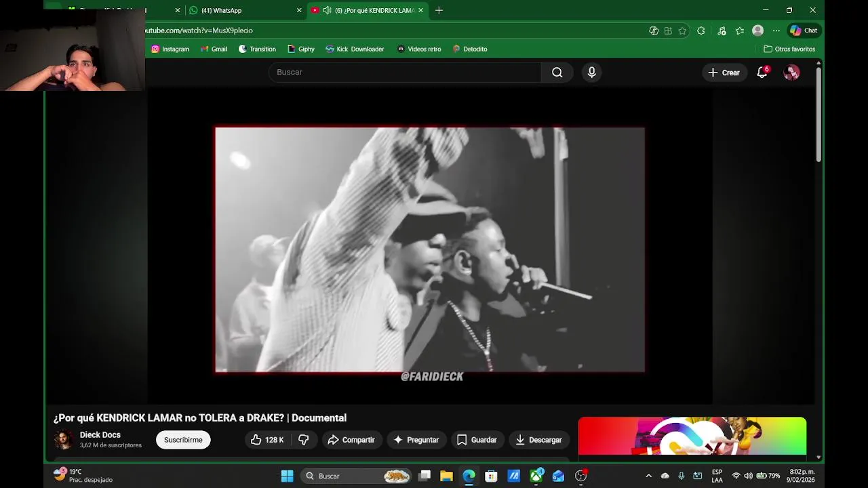Open the Task View taskbar icon
868x488 pixels.
pos(425,476)
